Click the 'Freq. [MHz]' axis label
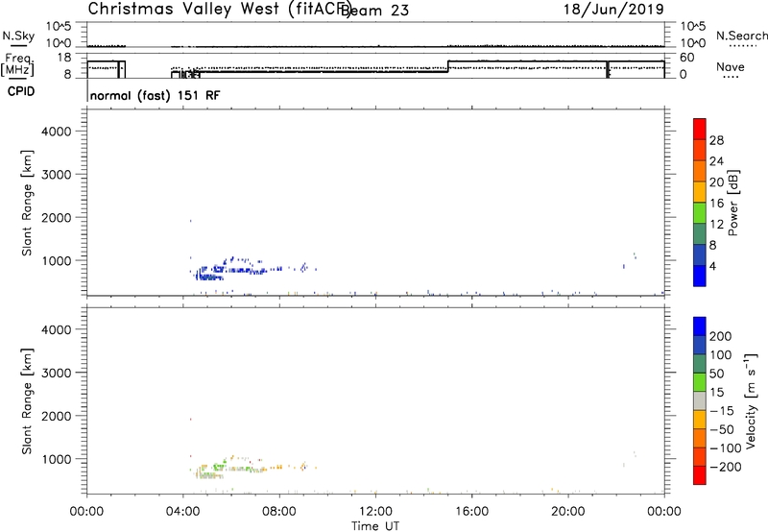 tap(18, 65)
